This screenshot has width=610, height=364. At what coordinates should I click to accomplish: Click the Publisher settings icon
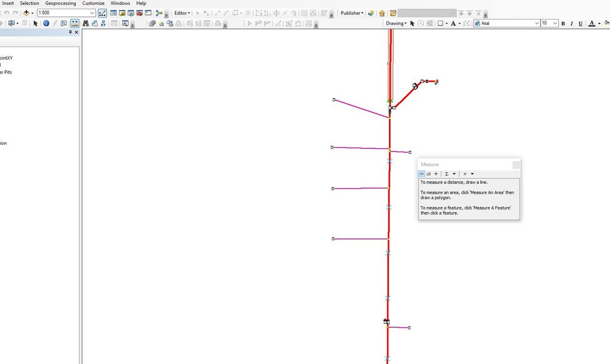coord(393,13)
